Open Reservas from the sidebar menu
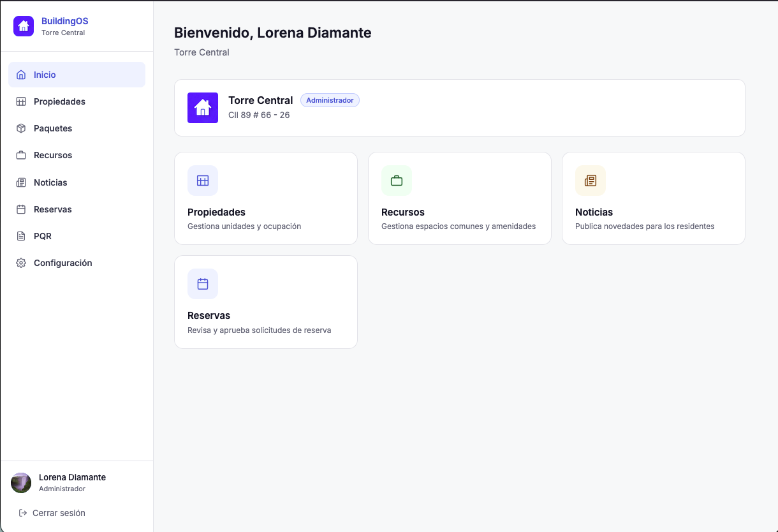Viewport: 778px width, 532px height. click(x=77, y=209)
